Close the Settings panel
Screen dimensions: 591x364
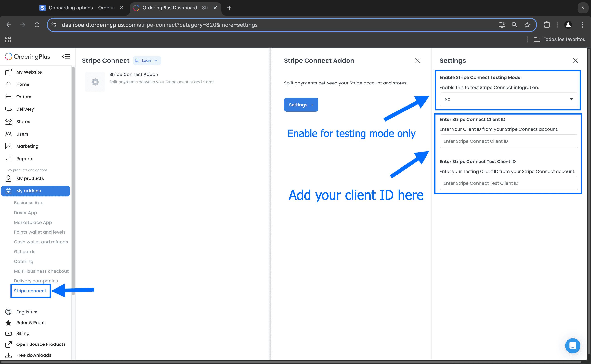click(x=575, y=61)
